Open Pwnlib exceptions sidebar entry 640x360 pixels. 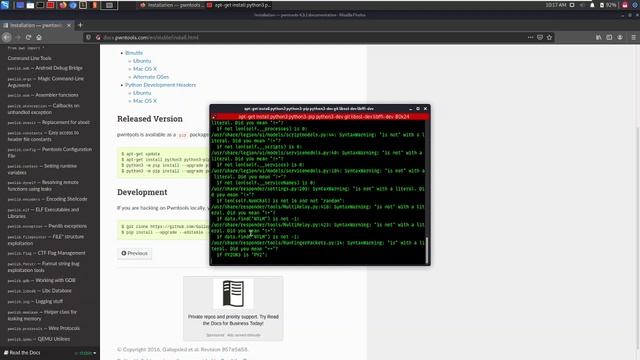click(47, 226)
